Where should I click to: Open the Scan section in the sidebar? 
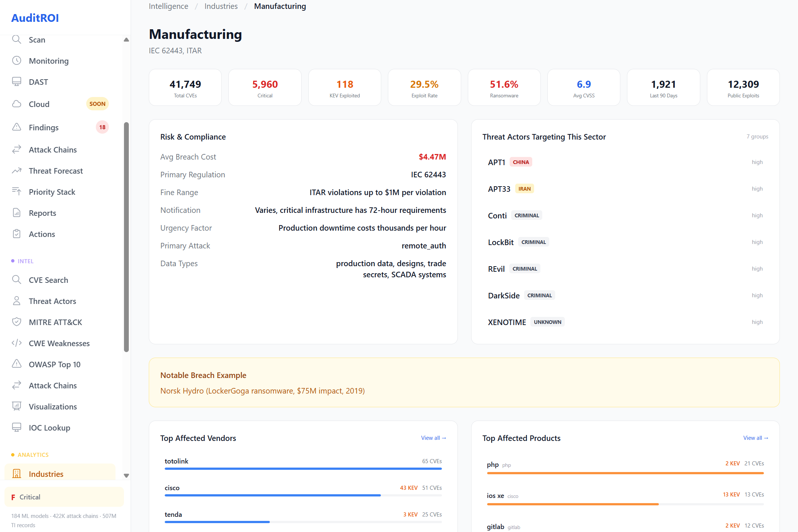(37, 40)
